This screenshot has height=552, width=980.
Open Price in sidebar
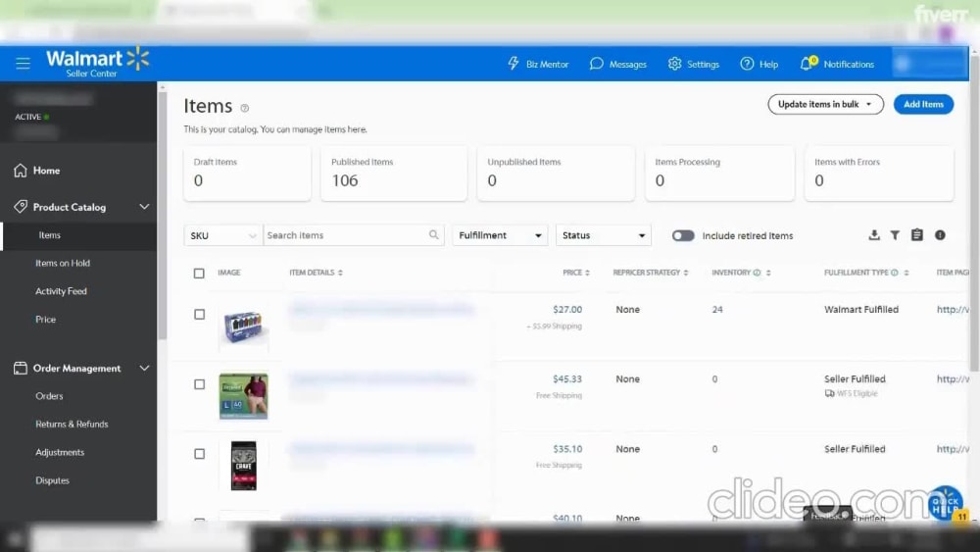[x=46, y=320]
